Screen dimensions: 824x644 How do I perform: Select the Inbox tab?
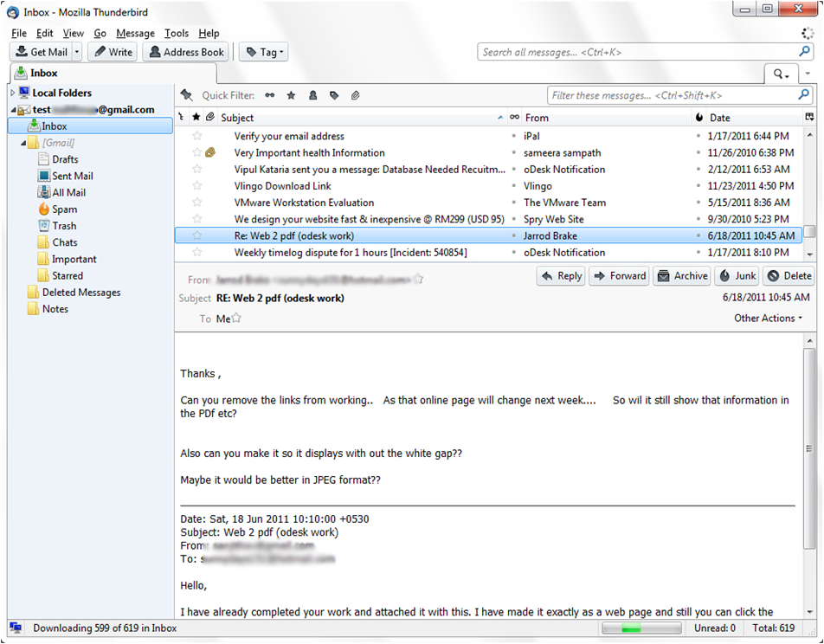[x=113, y=73]
